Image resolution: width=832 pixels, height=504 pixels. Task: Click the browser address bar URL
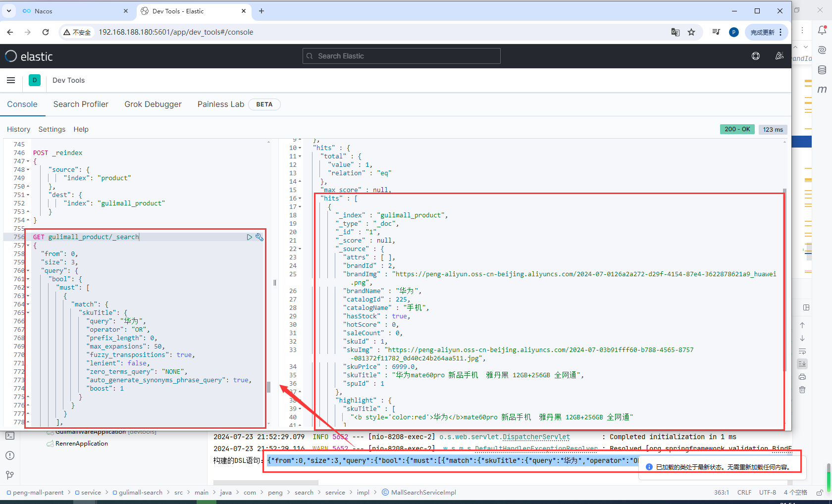(x=176, y=32)
